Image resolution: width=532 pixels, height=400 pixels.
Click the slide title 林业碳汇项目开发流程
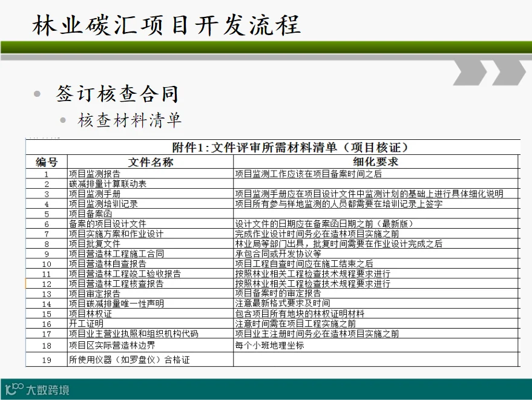(x=166, y=25)
